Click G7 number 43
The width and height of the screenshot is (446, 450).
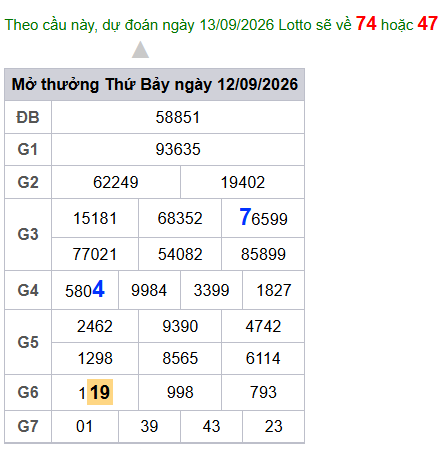(211, 426)
